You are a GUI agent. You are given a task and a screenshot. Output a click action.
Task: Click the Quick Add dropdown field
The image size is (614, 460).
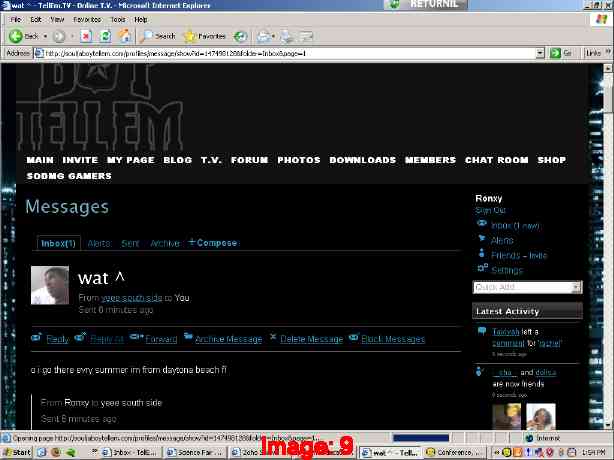point(527,287)
